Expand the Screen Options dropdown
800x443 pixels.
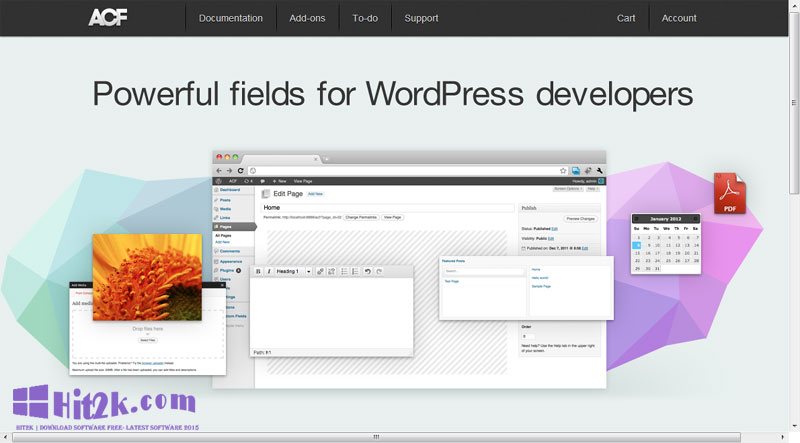click(568, 189)
